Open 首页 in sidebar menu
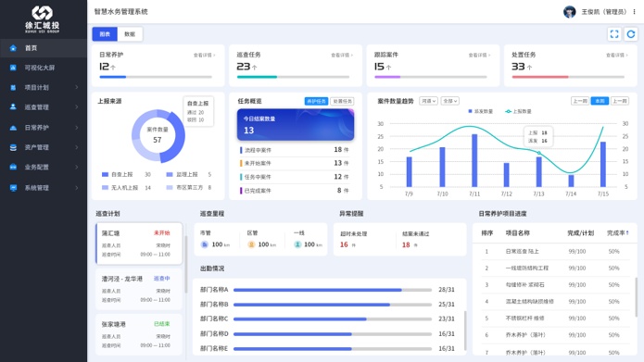644x362 pixels. coord(44,48)
